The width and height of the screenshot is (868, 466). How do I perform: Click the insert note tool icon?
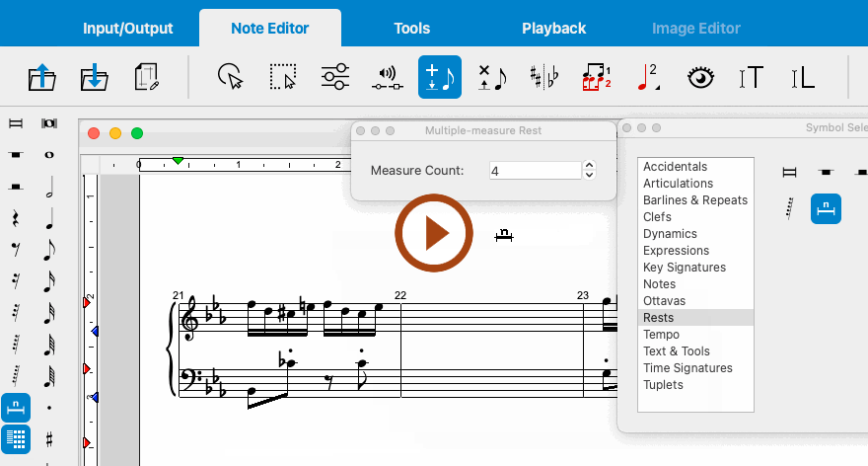click(x=440, y=77)
